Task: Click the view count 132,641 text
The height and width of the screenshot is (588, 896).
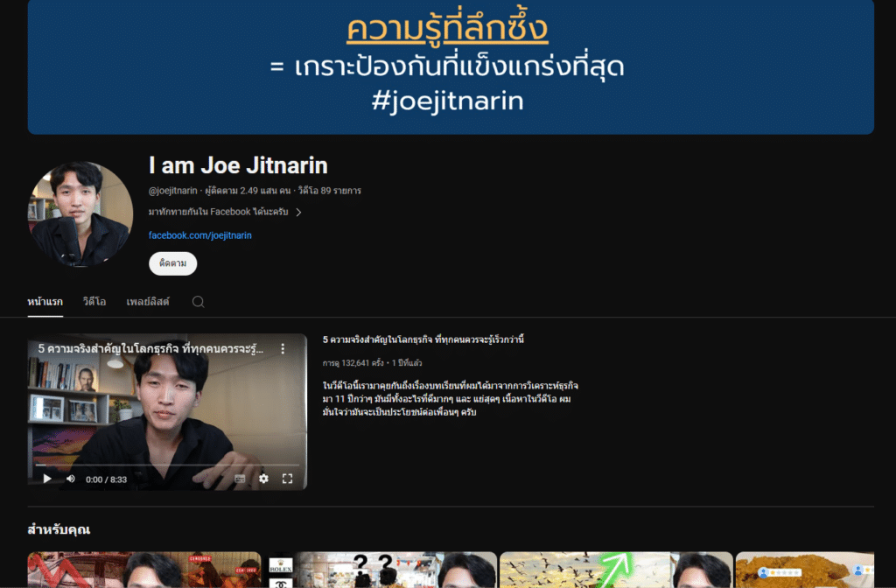Action: click(x=353, y=363)
